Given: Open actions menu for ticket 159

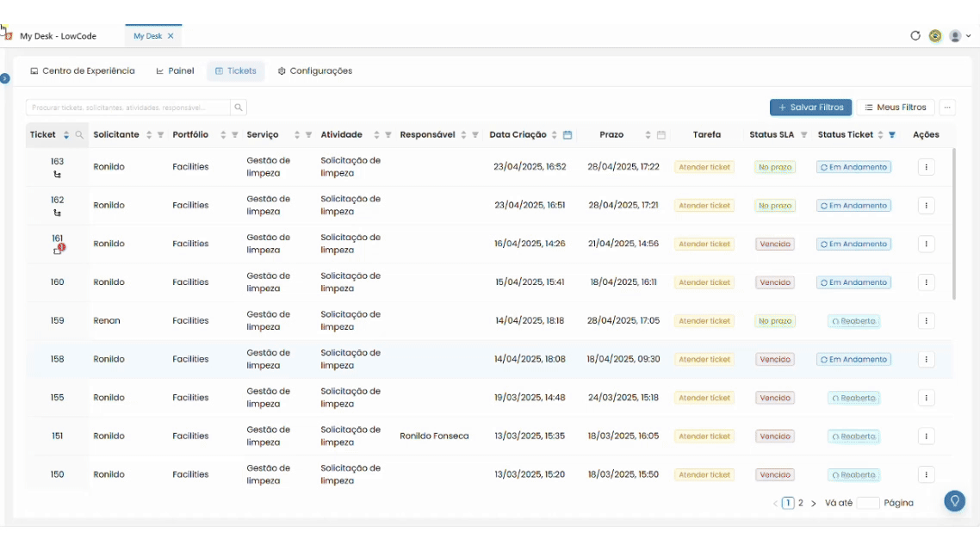Looking at the screenshot, I should 927,321.
